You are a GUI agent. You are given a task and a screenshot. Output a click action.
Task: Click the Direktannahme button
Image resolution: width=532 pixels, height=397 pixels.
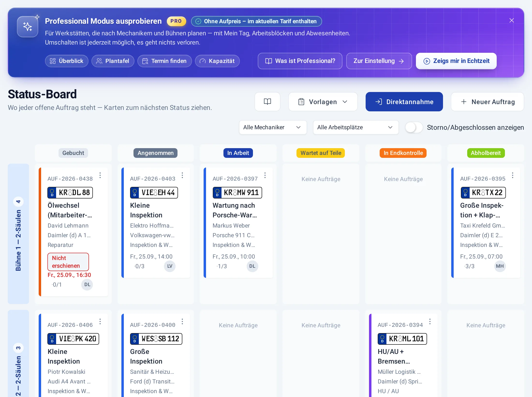pyautogui.click(x=404, y=102)
